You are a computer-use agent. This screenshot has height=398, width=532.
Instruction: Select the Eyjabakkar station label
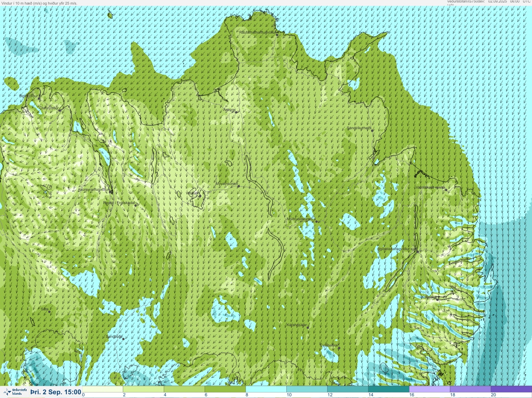(x=329, y=345)
